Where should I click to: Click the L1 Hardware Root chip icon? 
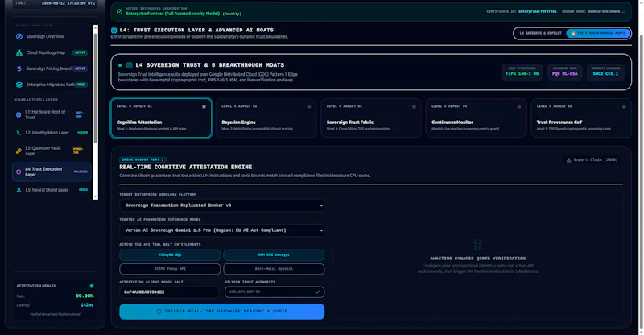pos(19,114)
